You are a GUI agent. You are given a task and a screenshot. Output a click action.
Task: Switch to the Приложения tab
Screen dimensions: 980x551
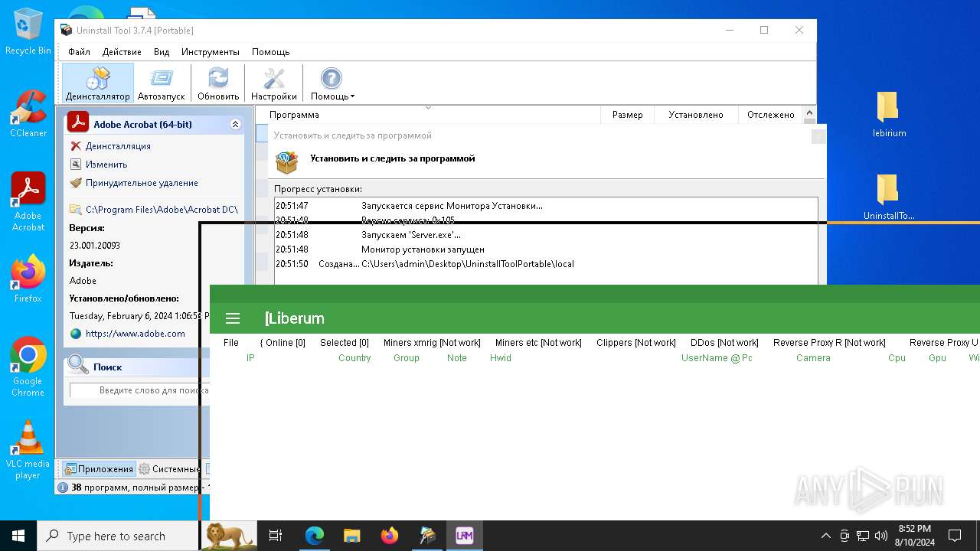click(99, 469)
